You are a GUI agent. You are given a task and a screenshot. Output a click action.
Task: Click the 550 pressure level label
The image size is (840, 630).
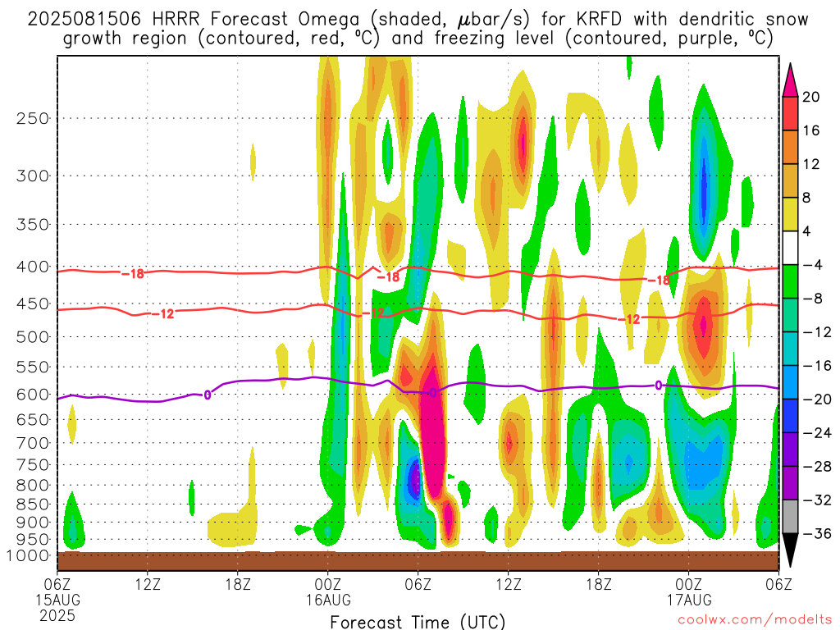33,367
